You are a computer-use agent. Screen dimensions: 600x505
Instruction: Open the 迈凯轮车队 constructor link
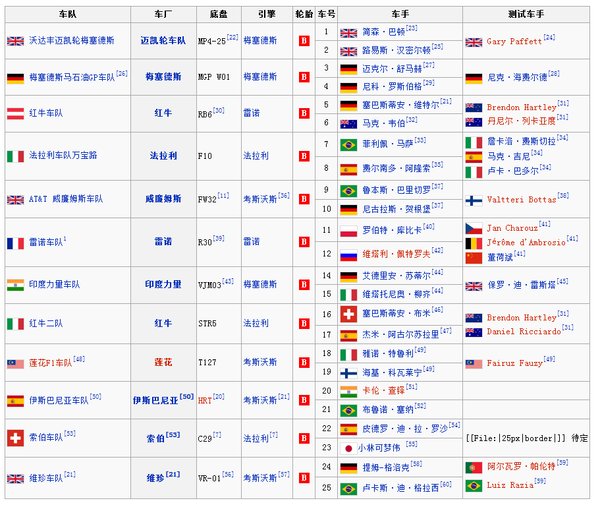163,41
